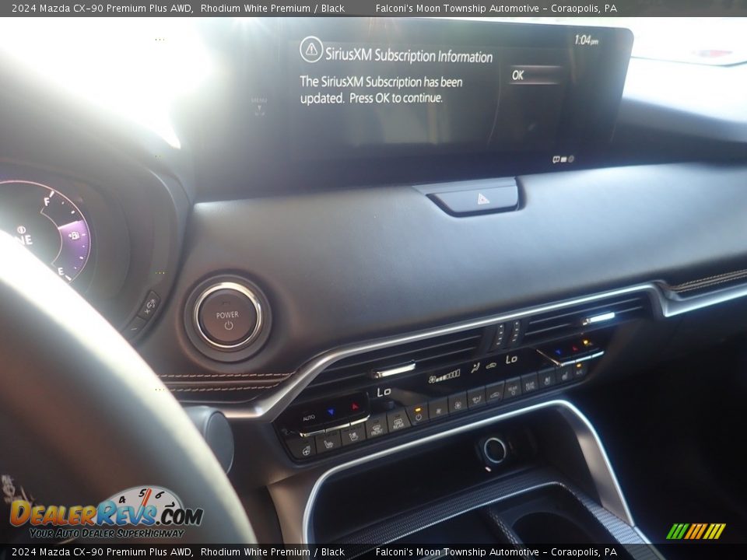Increase fan speed with the large fan button
The height and width of the screenshot is (560, 747).
[458, 404]
